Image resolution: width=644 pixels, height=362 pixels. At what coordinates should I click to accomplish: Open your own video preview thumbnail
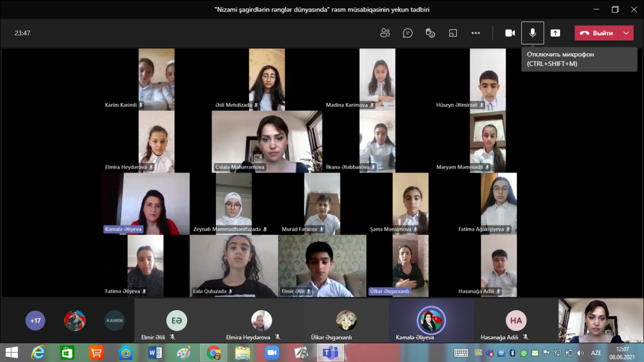pyautogui.click(x=601, y=321)
